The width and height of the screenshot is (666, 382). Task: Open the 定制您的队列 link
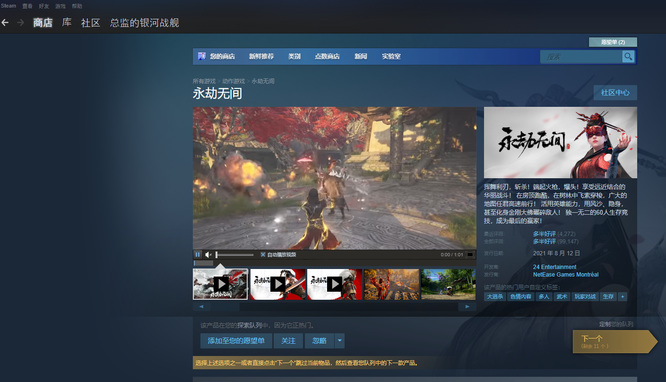[x=615, y=324]
